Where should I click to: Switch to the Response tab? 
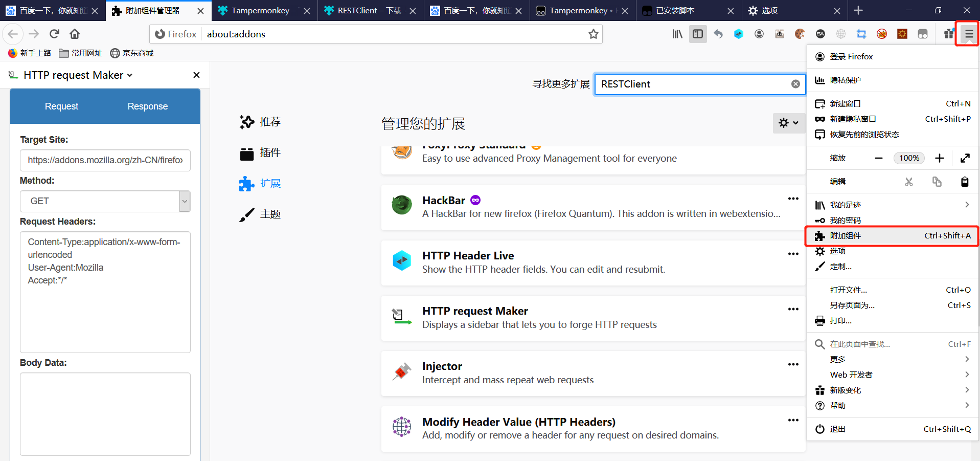(147, 106)
